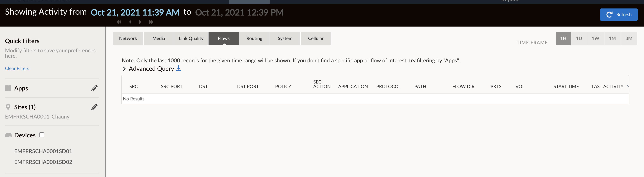The image size is (644, 177).
Task: Open the Routing tab
Action: click(254, 38)
